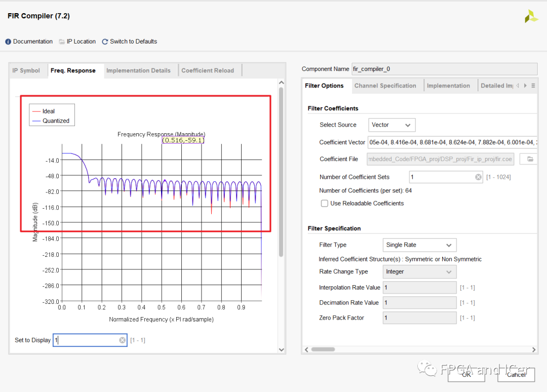Click the Switch to Defaults refresh icon
Viewport: 547px width, 392px height.
pyautogui.click(x=105, y=42)
